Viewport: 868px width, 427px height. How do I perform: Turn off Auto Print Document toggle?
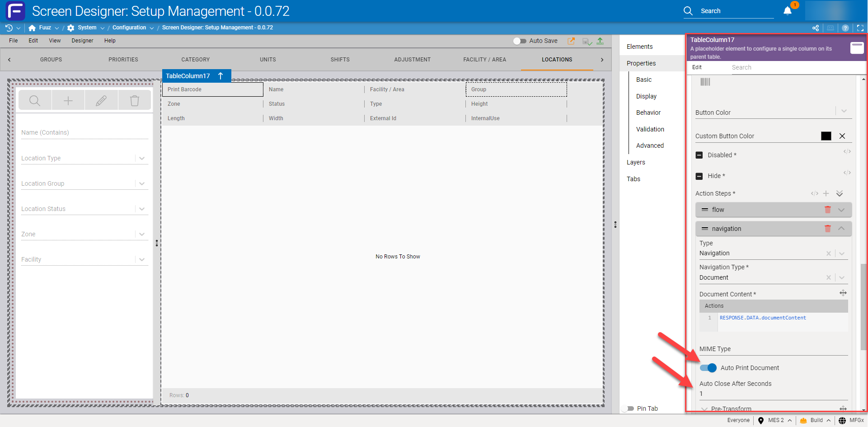coord(708,368)
